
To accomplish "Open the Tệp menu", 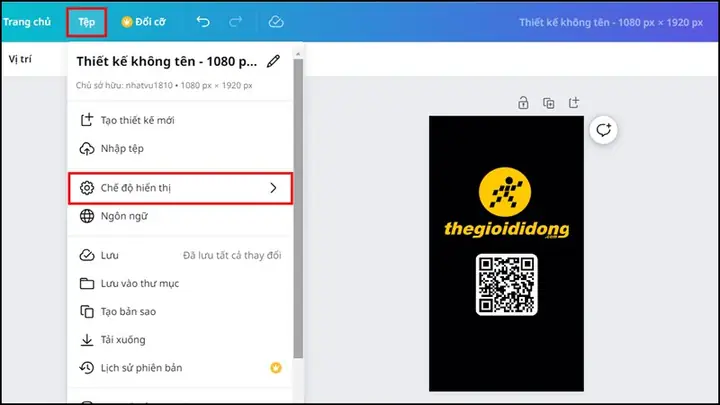I will click(x=86, y=22).
